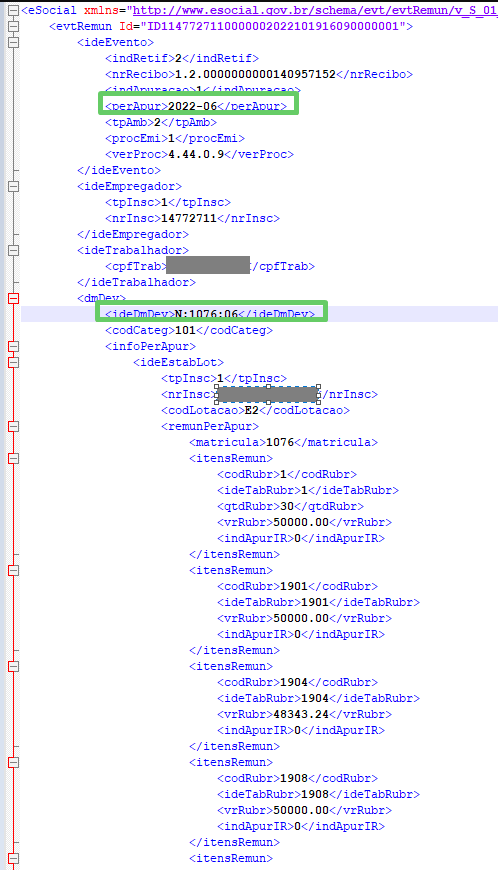The image size is (498, 870).
Task: Open the esocial.gov.br schema namespace URL
Action: (x=315, y=11)
